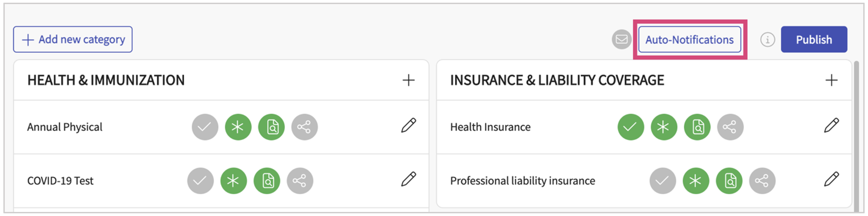
Task: Click the Annual Physical document review icon
Action: pyautogui.click(x=272, y=127)
